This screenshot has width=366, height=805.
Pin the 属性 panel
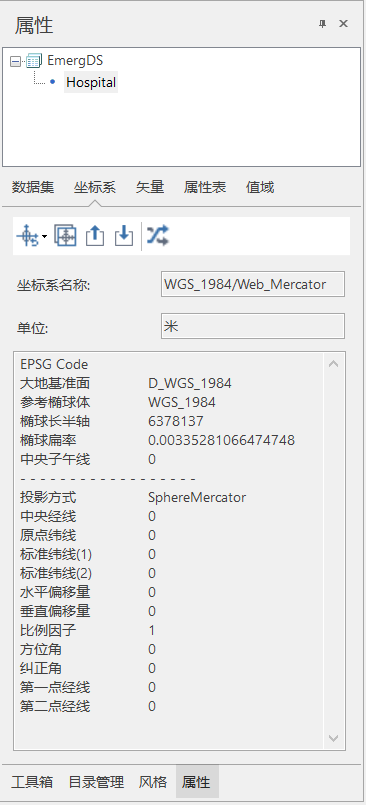pos(322,24)
